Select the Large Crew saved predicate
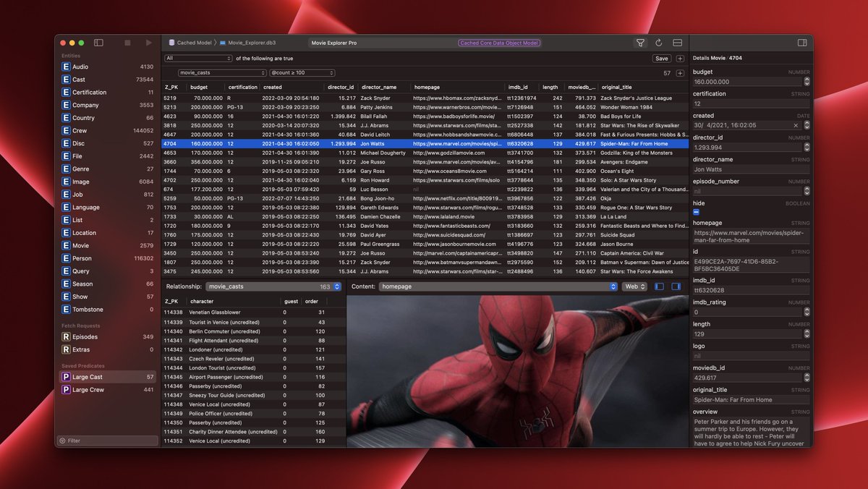The height and width of the screenshot is (489, 868). coord(108,390)
